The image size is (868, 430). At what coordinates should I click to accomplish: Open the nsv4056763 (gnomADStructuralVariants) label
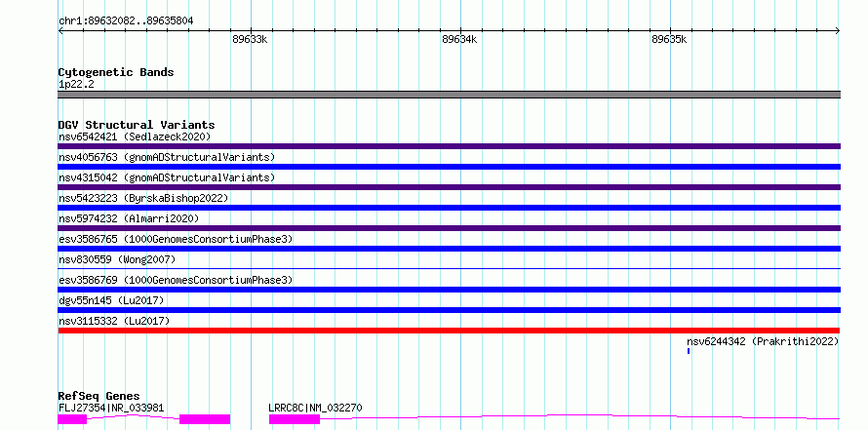point(167,157)
